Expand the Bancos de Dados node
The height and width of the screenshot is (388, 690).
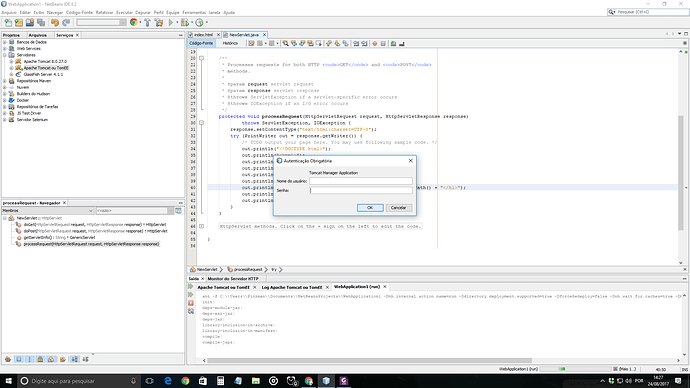5,42
